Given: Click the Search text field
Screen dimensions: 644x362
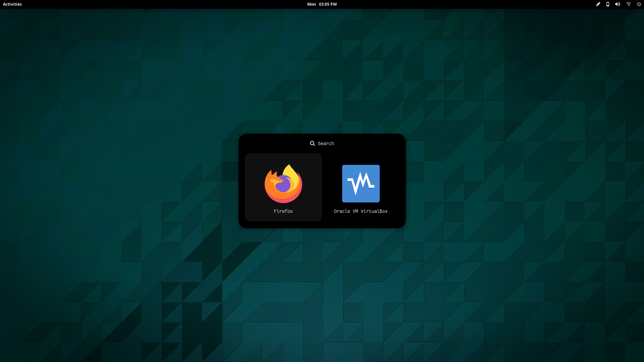Looking at the screenshot, I should click(x=326, y=143).
